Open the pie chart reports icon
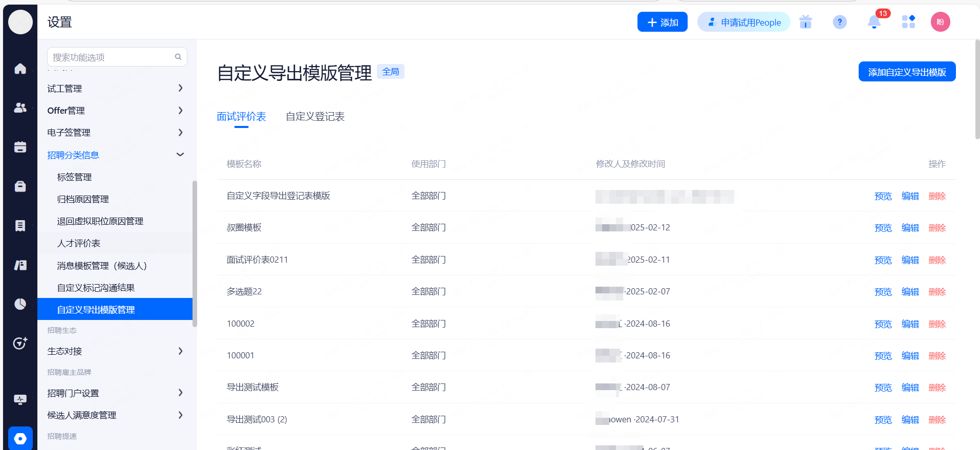 (20, 304)
